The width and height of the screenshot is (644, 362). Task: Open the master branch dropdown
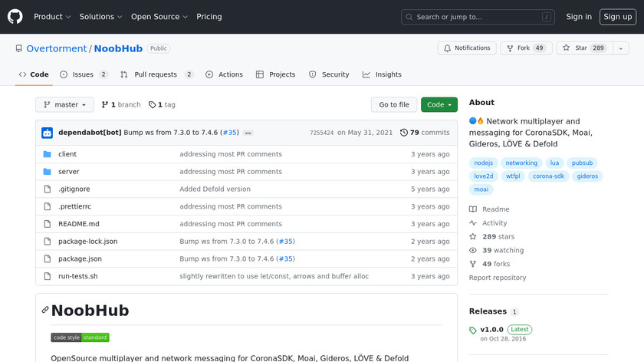click(x=64, y=105)
